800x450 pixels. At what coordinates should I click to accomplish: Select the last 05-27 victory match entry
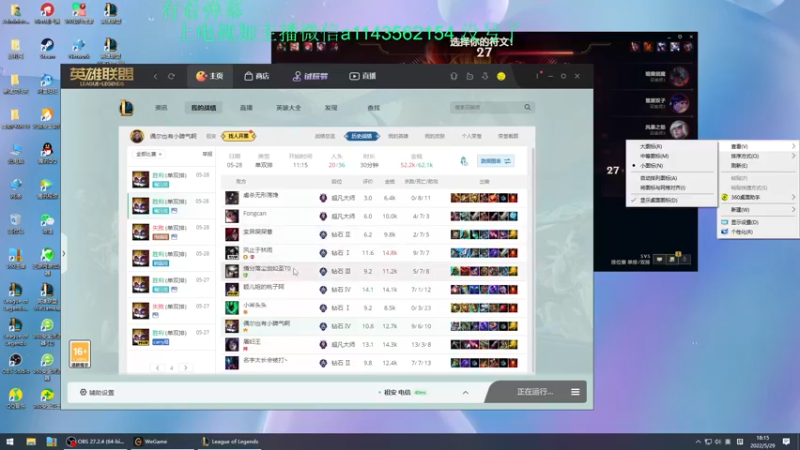tap(171, 337)
